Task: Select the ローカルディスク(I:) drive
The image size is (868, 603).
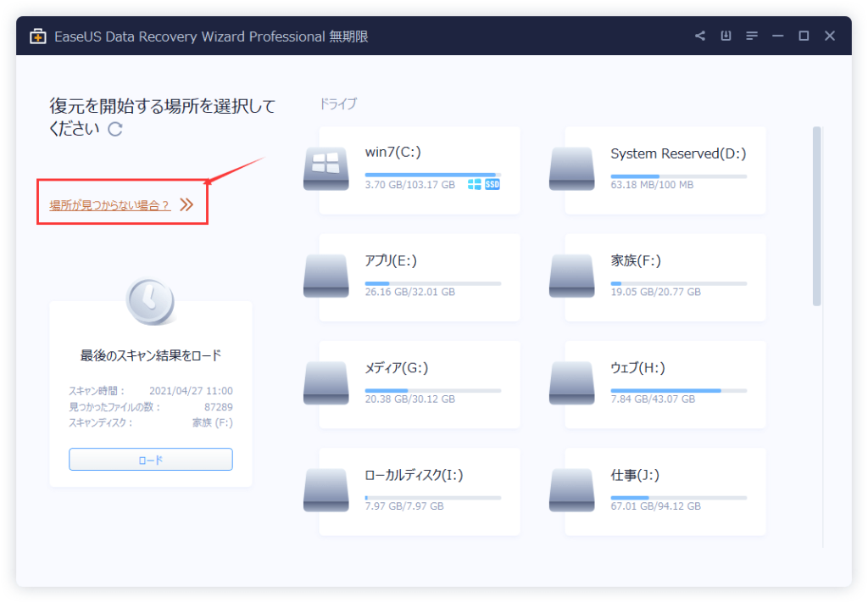Action: 420,490
